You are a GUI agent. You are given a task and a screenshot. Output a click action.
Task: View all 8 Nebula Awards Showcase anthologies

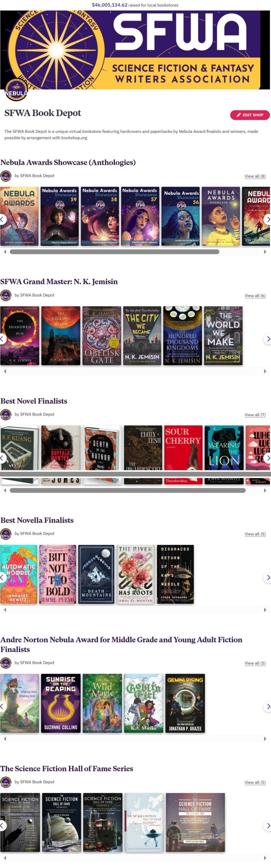pos(255,176)
